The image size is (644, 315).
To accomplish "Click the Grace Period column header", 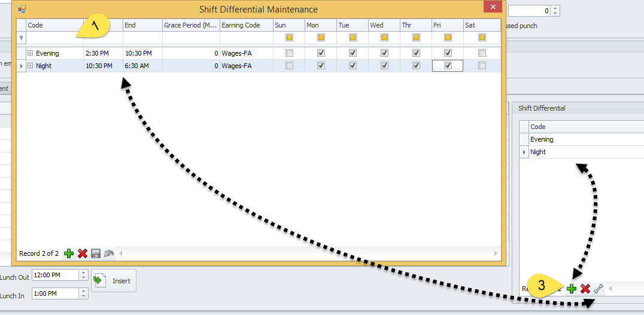I will click(x=190, y=25).
